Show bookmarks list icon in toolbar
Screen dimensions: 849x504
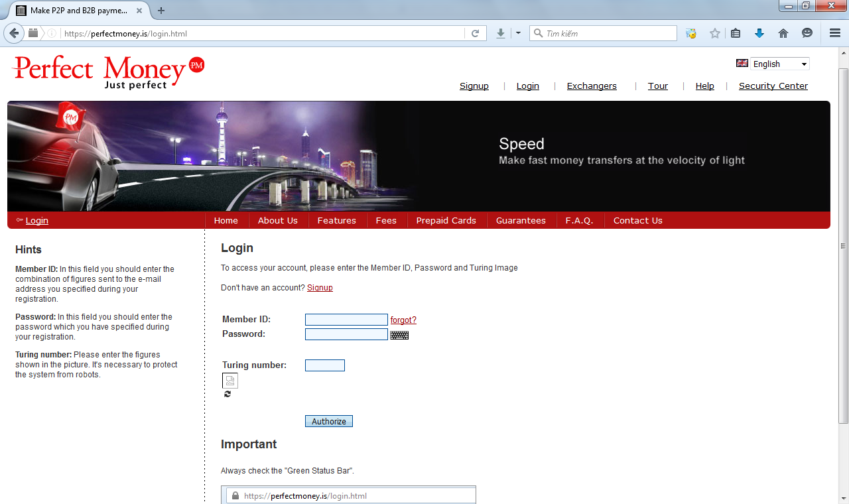736,33
